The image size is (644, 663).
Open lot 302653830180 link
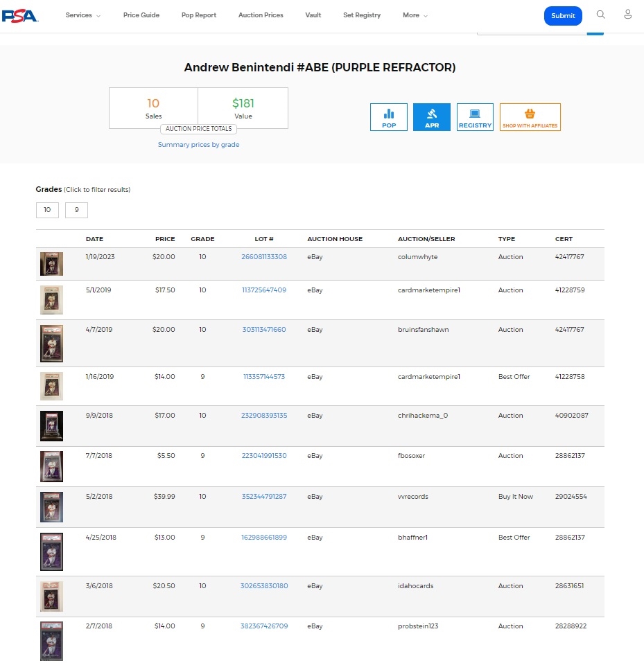pos(264,585)
